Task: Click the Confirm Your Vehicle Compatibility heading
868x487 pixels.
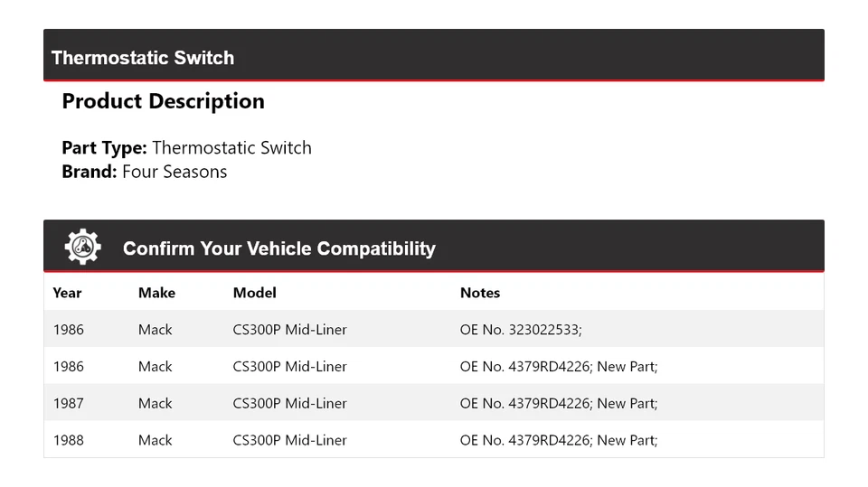Action: pos(278,248)
